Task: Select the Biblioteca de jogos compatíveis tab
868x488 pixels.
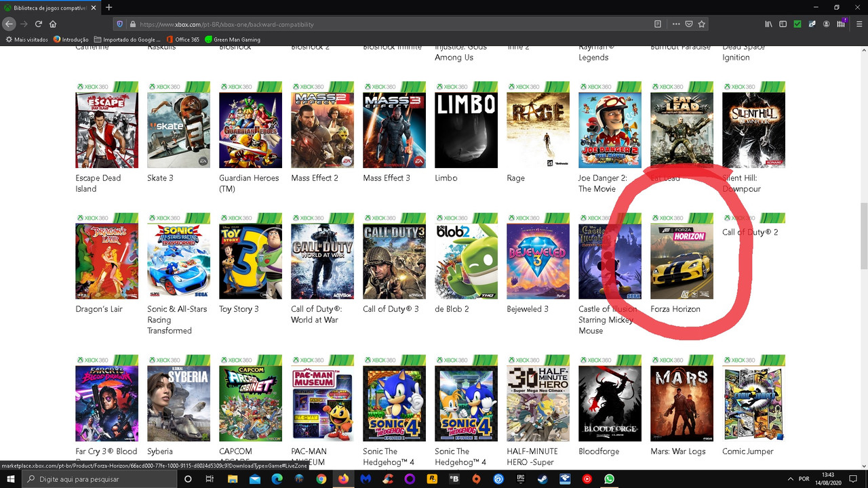Action: tap(50, 7)
